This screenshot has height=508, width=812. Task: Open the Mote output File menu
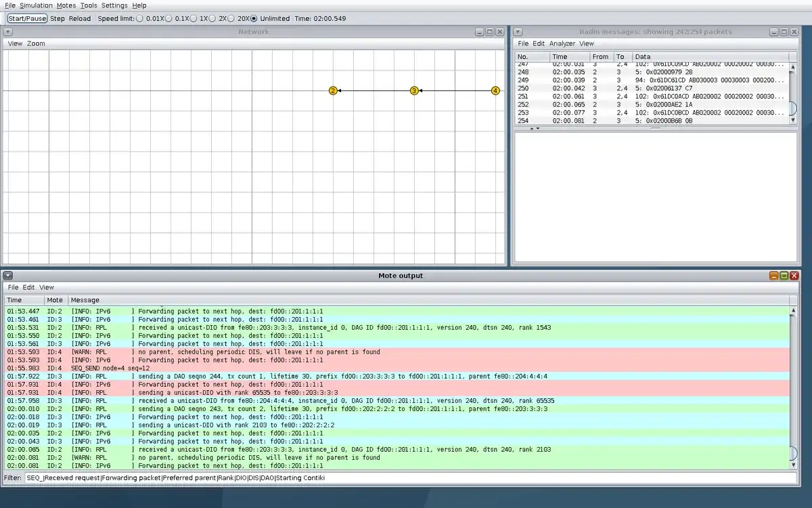[x=14, y=287]
